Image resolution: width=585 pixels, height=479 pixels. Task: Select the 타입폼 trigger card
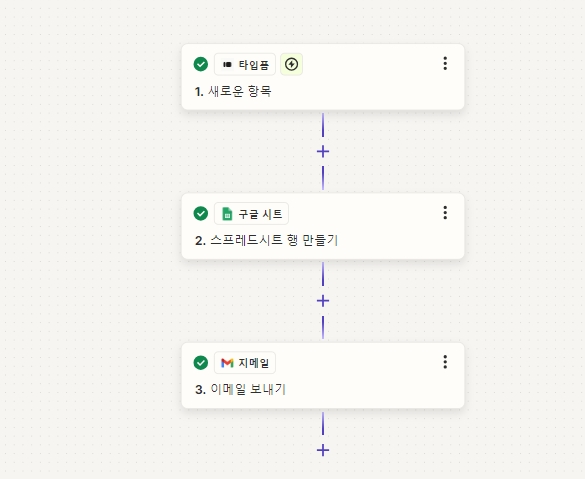click(x=323, y=77)
